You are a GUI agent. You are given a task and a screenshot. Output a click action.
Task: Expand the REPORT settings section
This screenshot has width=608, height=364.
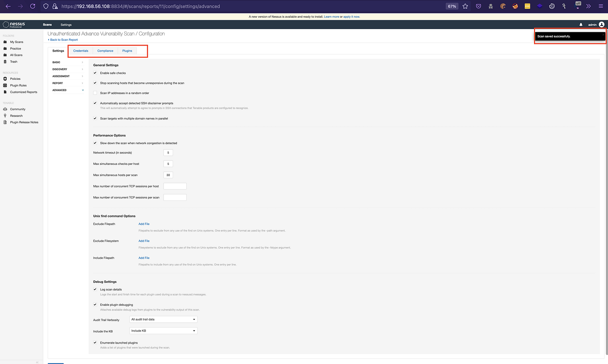click(68, 83)
